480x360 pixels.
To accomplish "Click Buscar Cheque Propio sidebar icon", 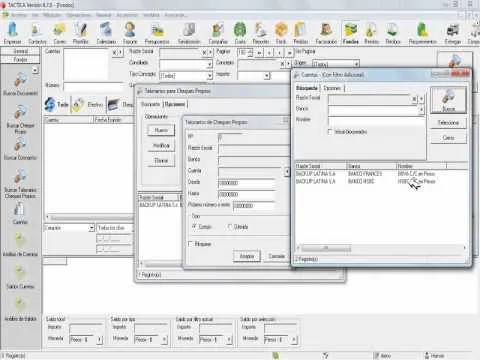I will (20, 119).
